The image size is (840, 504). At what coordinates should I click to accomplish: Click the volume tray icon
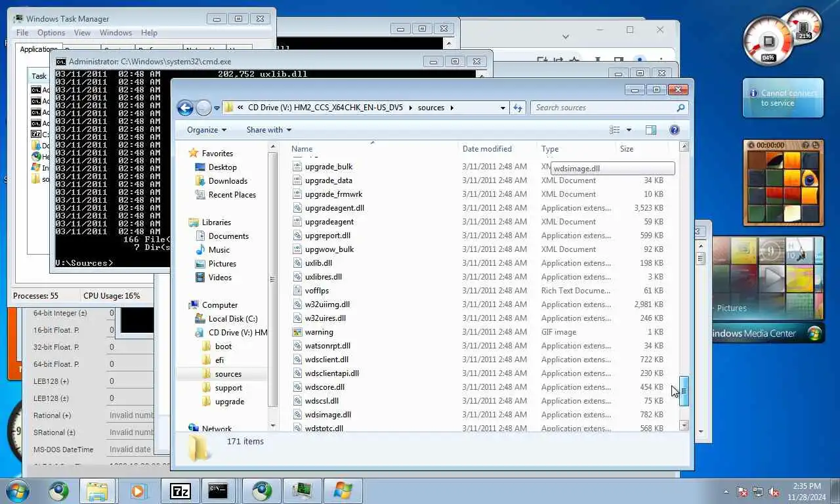click(774, 491)
